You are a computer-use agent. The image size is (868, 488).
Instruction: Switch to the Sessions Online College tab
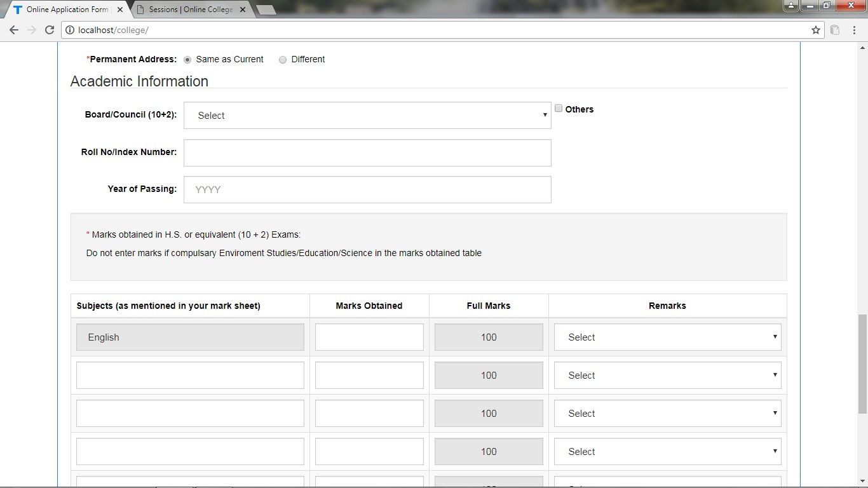191,10
